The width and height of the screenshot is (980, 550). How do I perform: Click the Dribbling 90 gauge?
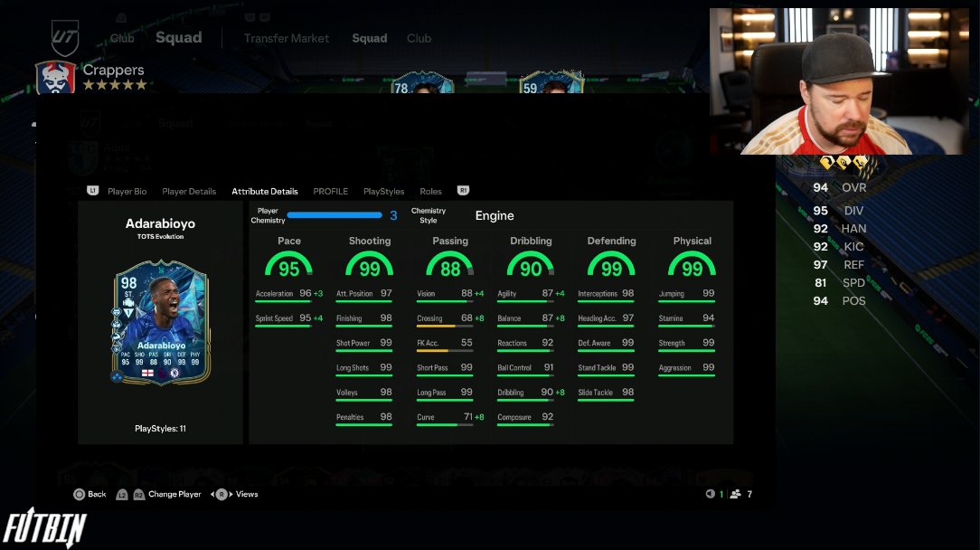tap(531, 264)
